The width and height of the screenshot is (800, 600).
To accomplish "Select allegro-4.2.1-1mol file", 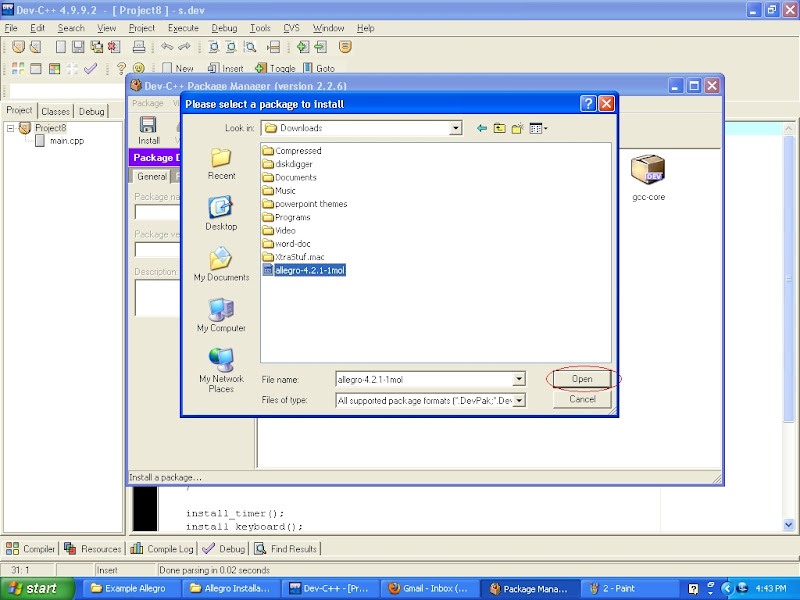I will click(304, 270).
